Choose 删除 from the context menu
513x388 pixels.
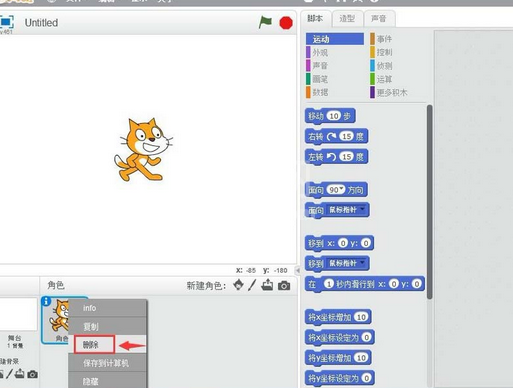(107, 345)
